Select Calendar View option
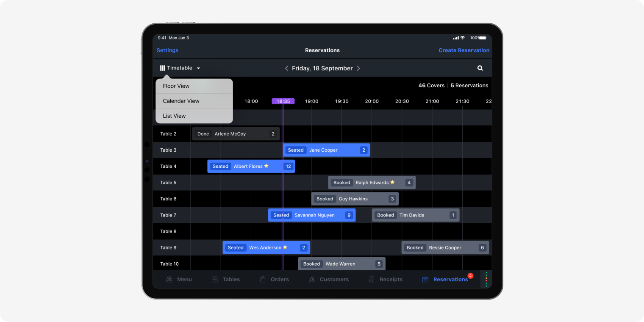This screenshot has width=644, height=322. 181,101
